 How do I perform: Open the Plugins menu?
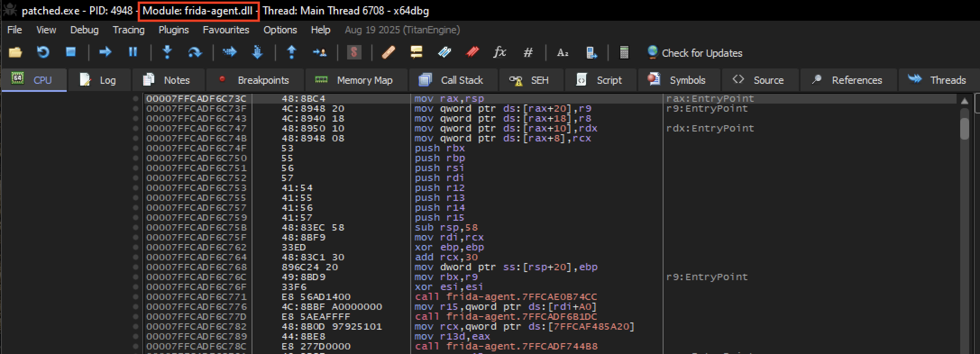pyautogui.click(x=174, y=30)
